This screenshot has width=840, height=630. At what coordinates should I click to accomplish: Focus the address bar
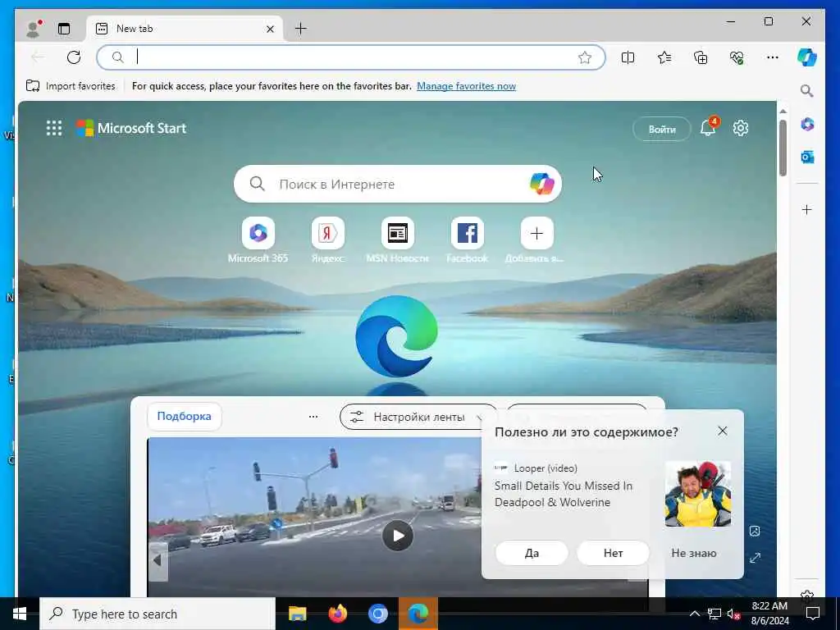pyautogui.click(x=351, y=57)
